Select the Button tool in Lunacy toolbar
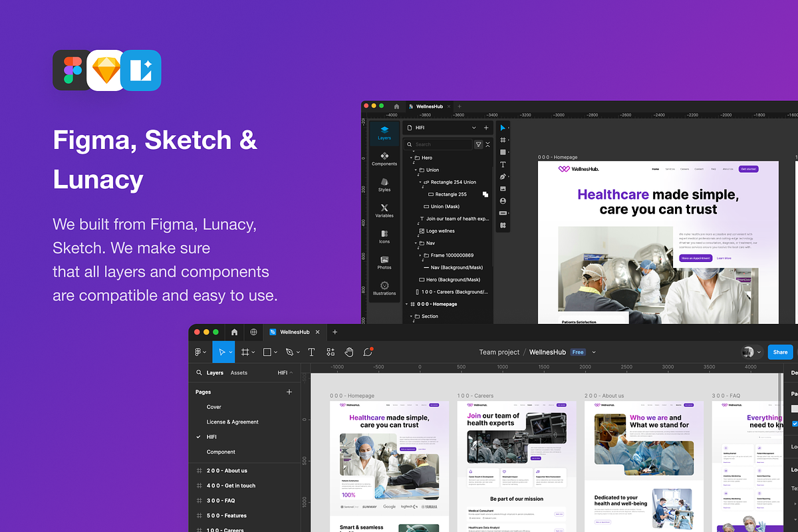798x532 pixels. [503, 213]
